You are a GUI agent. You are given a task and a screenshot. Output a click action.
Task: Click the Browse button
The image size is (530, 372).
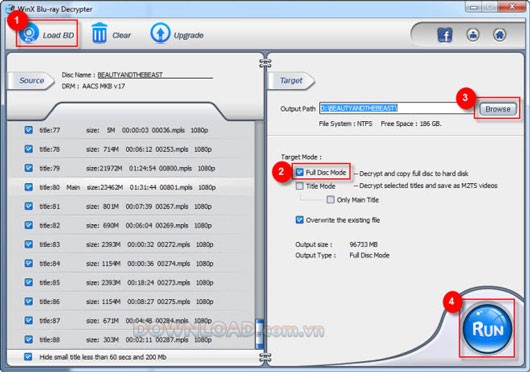[x=498, y=109]
